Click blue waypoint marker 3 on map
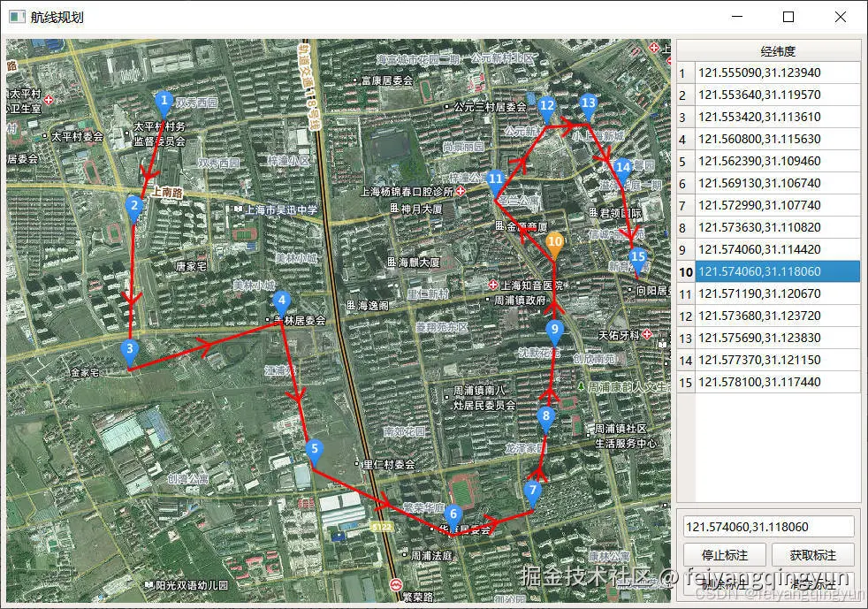 [x=130, y=351]
